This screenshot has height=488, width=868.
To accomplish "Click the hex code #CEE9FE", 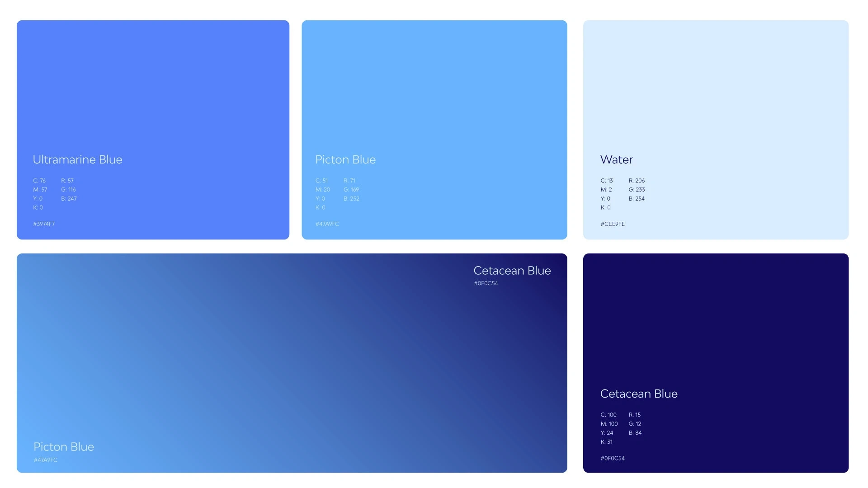I will pos(612,224).
